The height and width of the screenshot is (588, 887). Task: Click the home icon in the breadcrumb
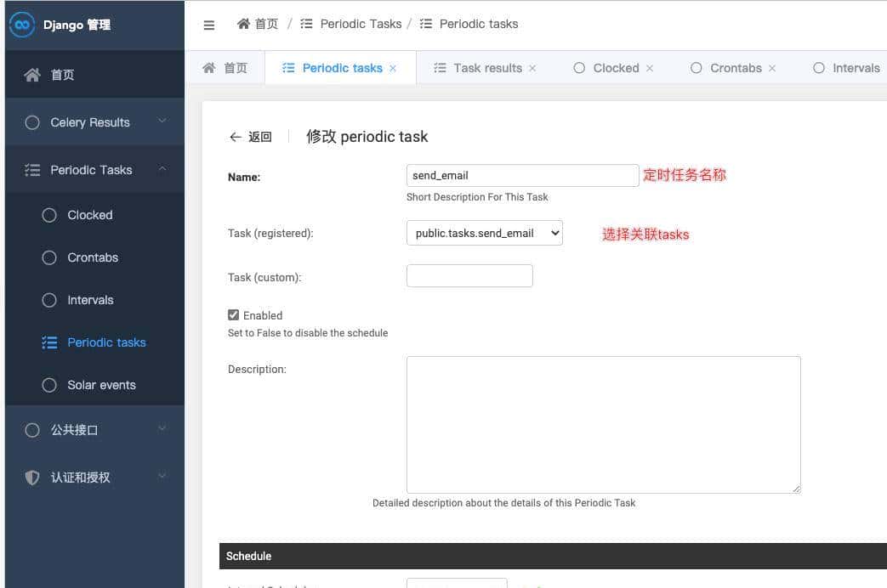[x=244, y=24]
